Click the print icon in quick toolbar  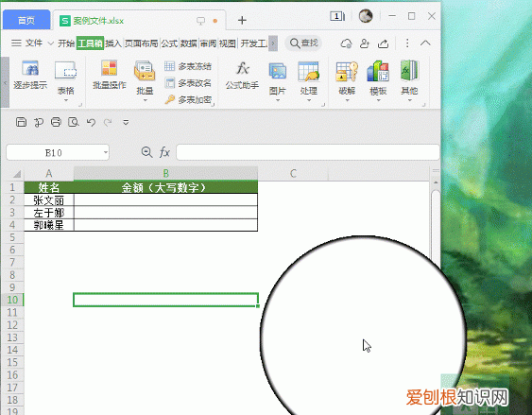56,122
